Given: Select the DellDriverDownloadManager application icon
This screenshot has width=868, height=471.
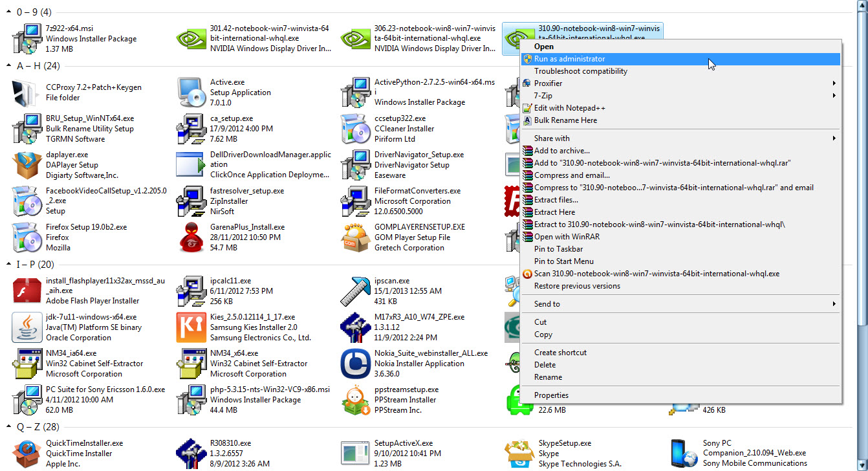Looking at the screenshot, I should click(x=191, y=165).
